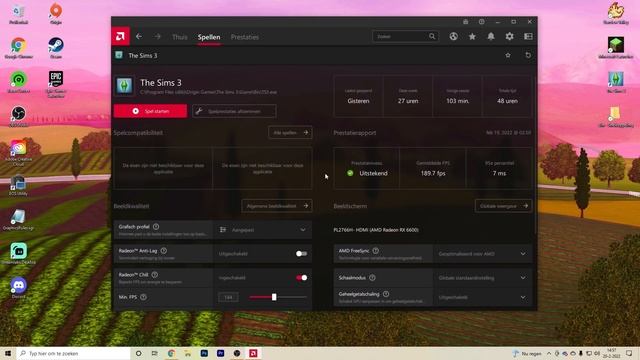640x360 pixels.
Task: Open Premiere Pro from the taskbar
Action: (x=220, y=353)
